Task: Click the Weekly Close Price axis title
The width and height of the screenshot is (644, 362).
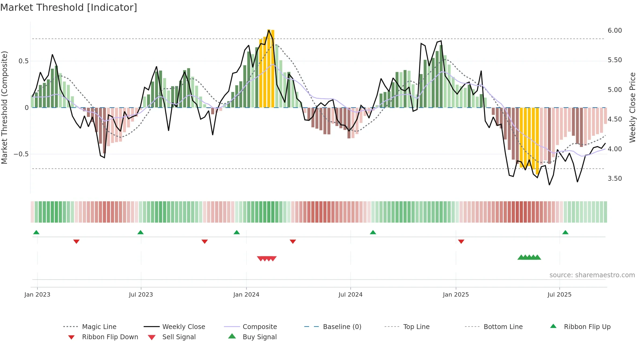Action: 632,107
